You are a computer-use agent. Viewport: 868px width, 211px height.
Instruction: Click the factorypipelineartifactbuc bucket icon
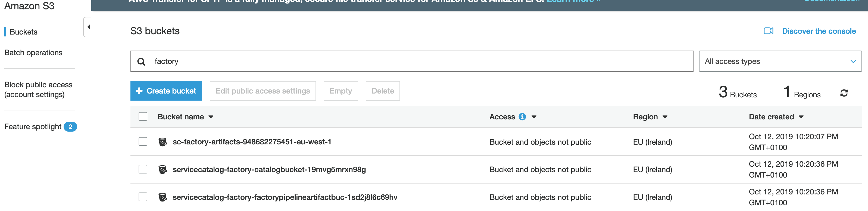click(x=163, y=197)
